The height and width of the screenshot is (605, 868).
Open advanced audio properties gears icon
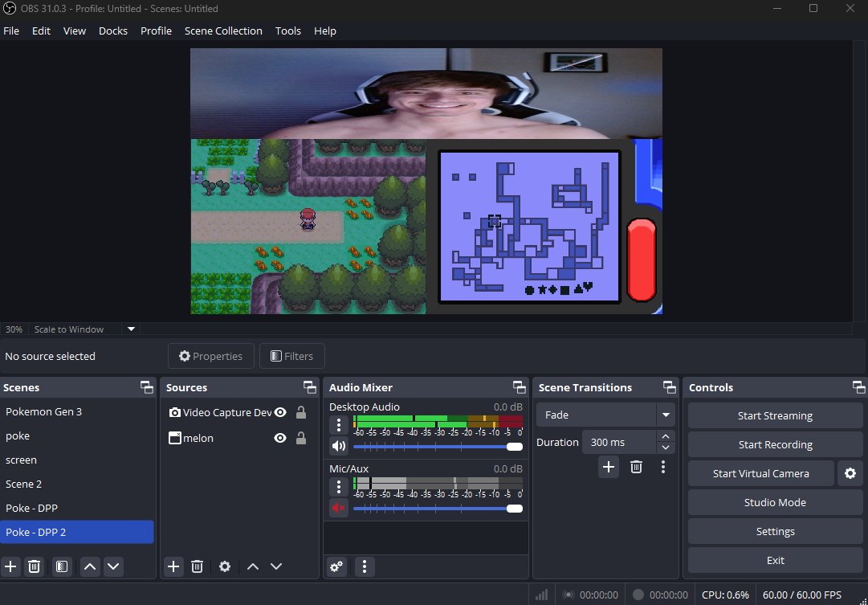pyautogui.click(x=336, y=566)
